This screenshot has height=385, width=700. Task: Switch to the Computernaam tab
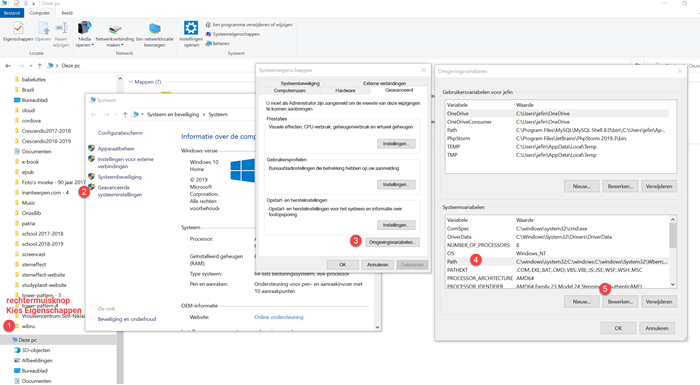(x=289, y=91)
